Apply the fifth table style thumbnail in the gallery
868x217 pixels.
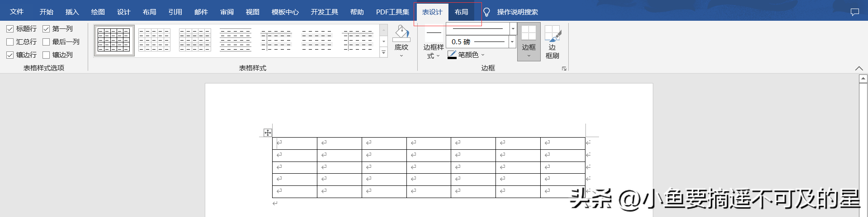click(x=276, y=40)
